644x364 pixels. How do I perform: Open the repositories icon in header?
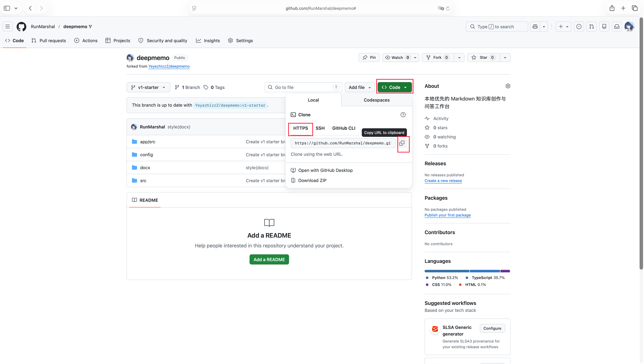[604, 27]
